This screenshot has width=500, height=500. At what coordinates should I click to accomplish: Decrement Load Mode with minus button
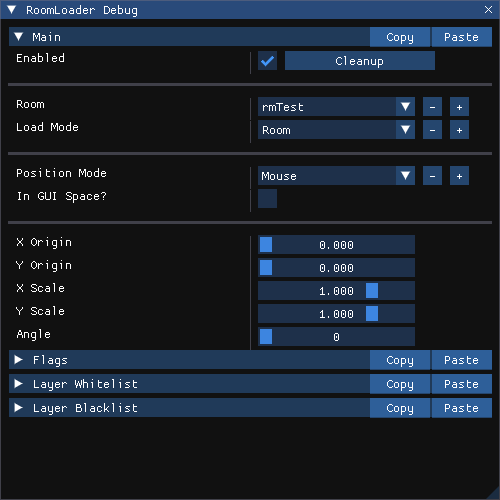click(432, 130)
